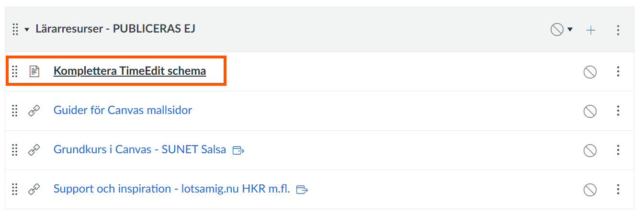Viewport: 644px width, 216px height.
Task: Click the link icon beside Guider för Canvas mallsidor
Action: 34,111
